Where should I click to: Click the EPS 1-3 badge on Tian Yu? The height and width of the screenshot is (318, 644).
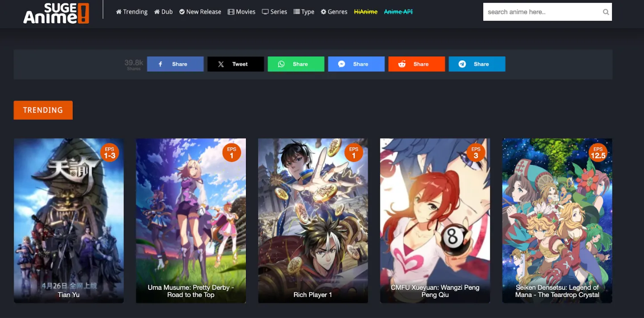110,153
